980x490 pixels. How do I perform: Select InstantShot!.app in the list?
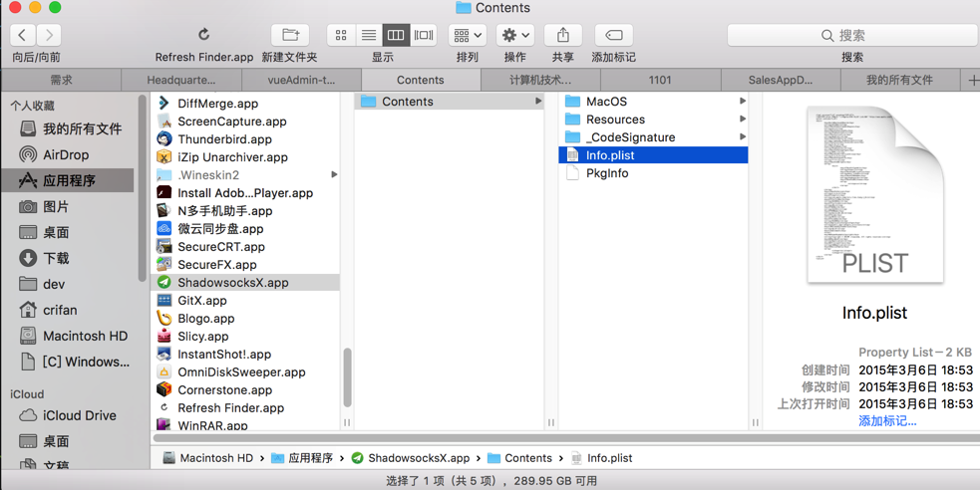[x=245, y=354]
